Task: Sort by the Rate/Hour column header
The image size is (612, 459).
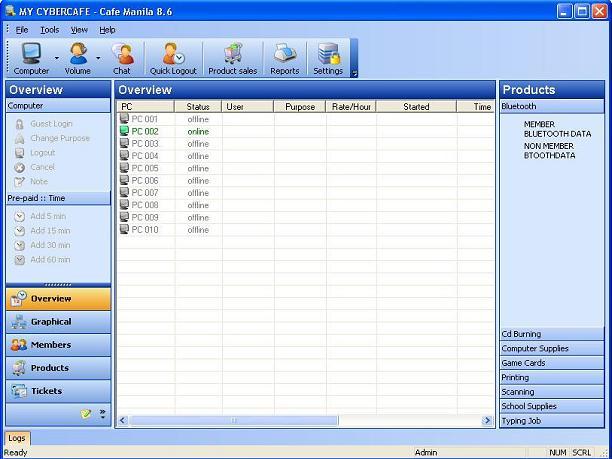Action: (351, 107)
